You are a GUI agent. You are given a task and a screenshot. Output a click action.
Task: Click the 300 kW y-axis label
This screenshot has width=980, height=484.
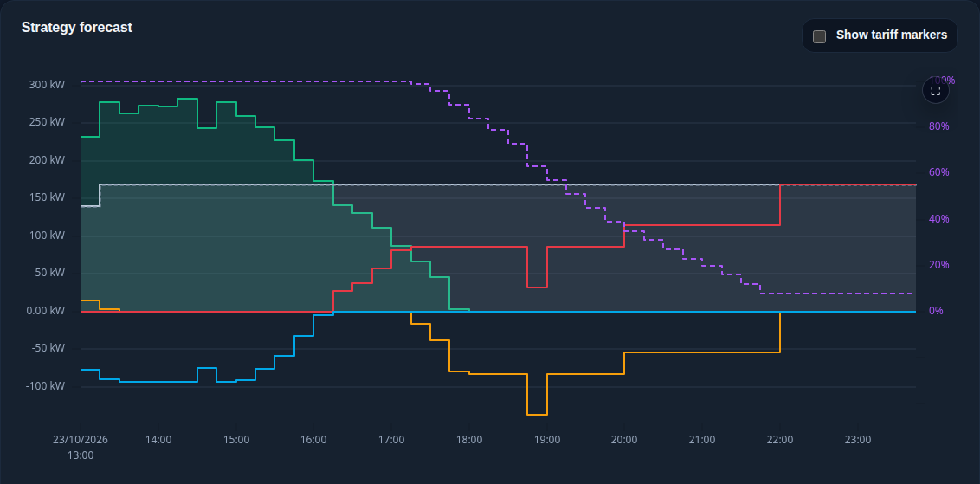[47, 85]
